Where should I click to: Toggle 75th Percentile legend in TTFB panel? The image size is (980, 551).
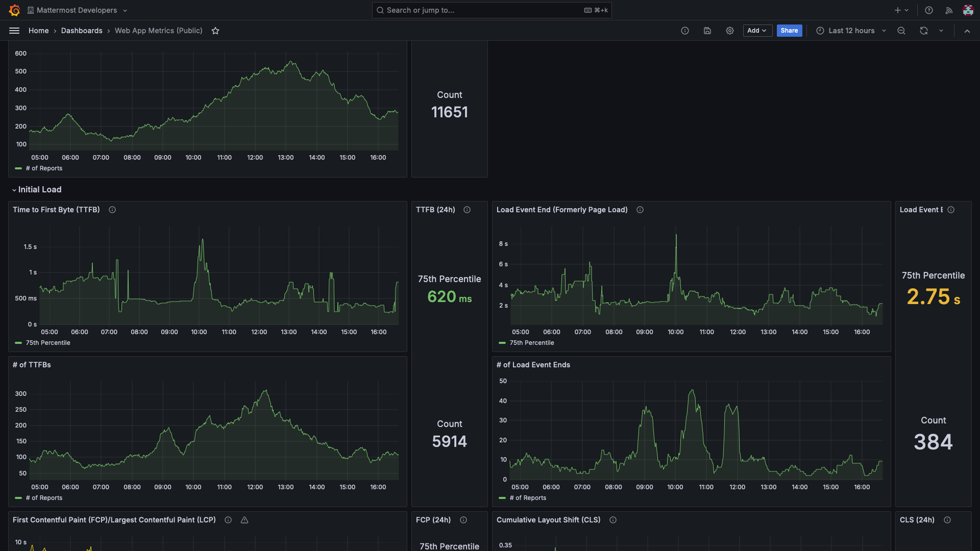[48, 343]
